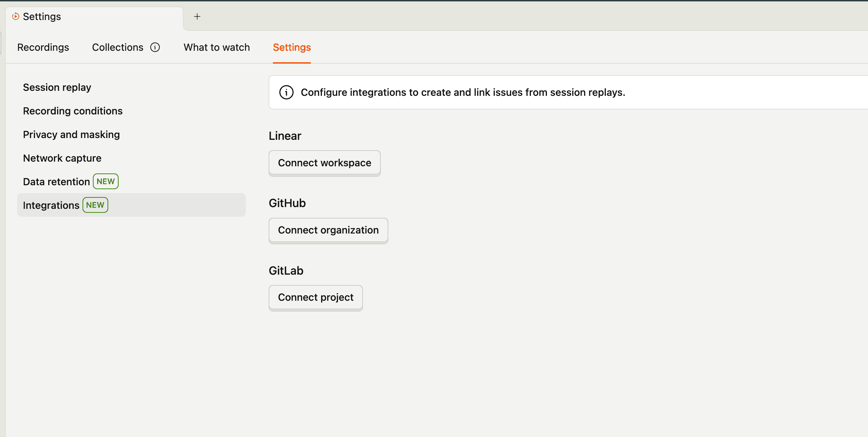Select the Integrations settings section

51,205
